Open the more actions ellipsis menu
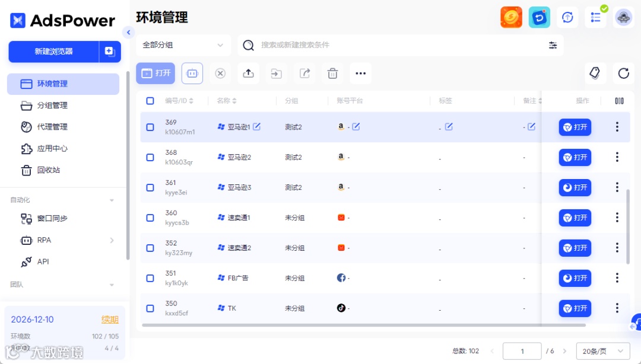Viewport: 641px width, 364px height. point(361,74)
